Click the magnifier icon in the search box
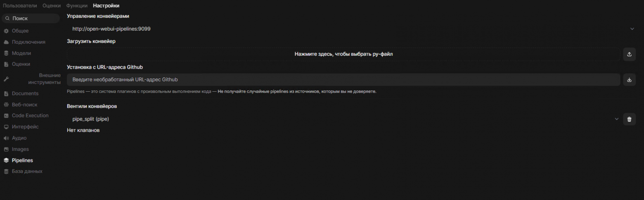Image resolution: width=644 pixels, height=200 pixels. [7, 19]
